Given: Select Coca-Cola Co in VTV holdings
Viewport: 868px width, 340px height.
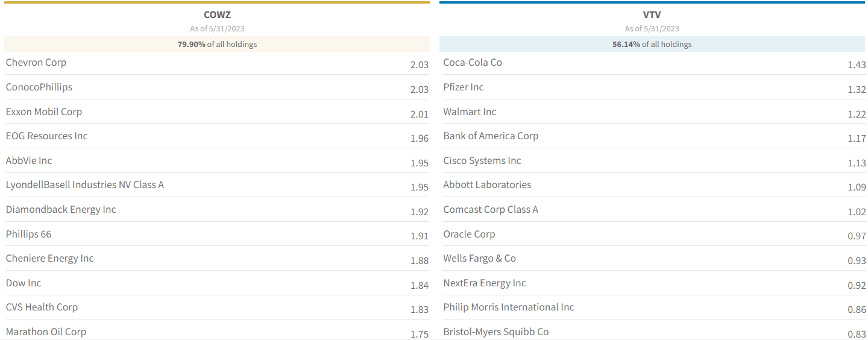Looking at the screenshot, I should click(473, 63).
